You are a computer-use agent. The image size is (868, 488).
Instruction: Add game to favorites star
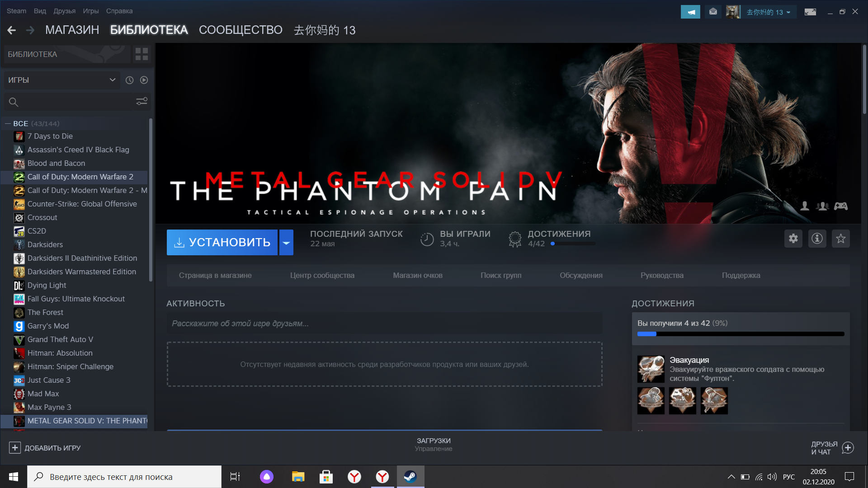point(840,239)
